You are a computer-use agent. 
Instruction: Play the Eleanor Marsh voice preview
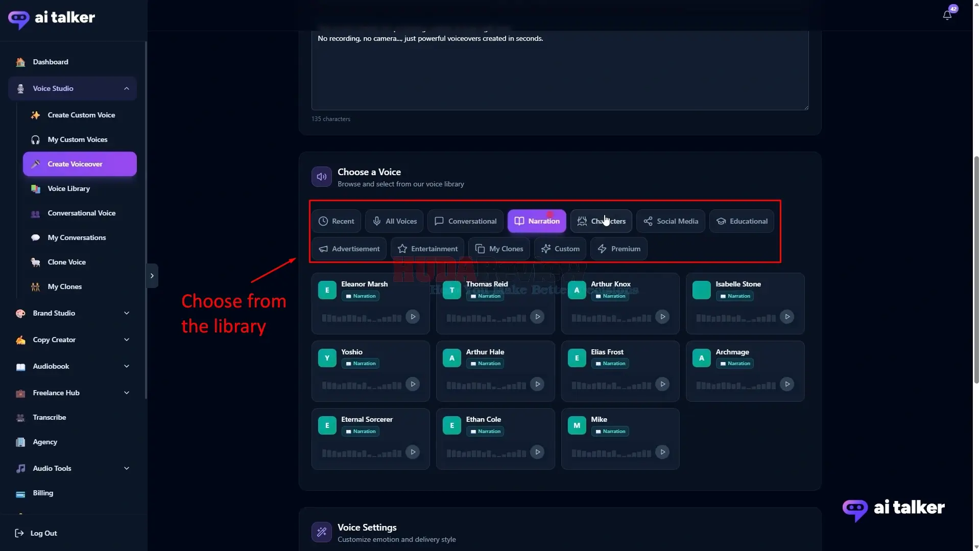pyautogui.click(x=413, y=317)
